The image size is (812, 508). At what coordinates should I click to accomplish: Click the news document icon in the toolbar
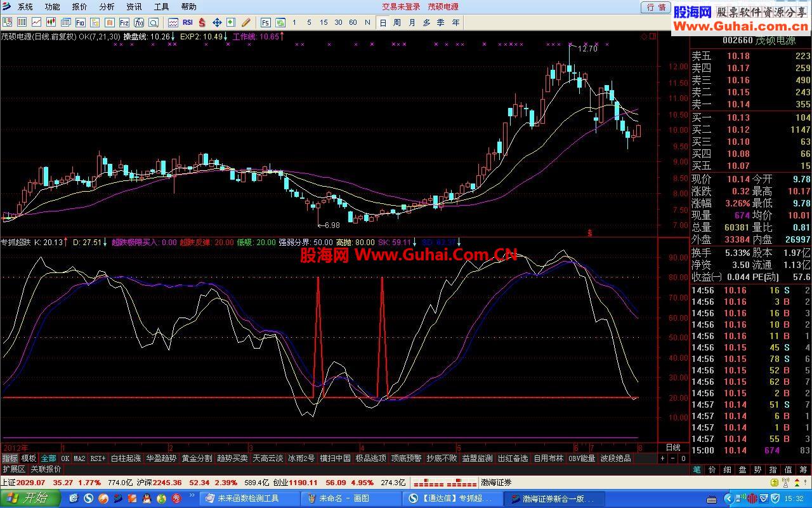click(65, 22)
